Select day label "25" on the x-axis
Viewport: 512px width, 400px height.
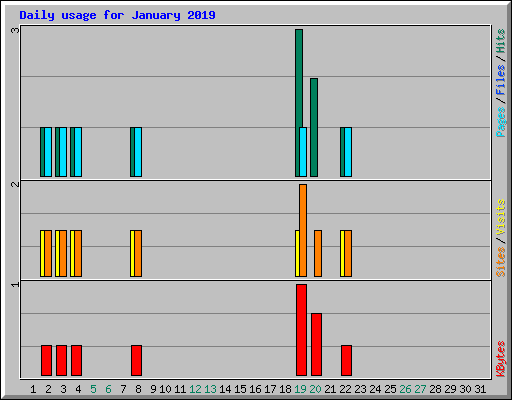390,389
